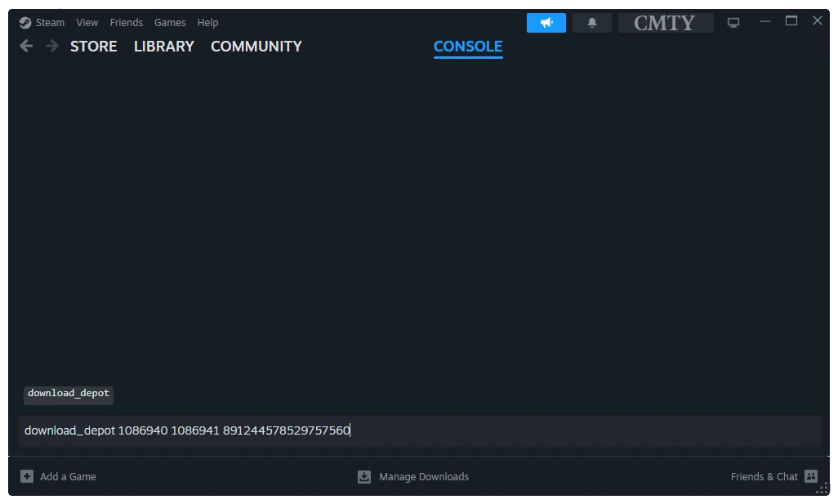Image resolution: width=838 pixels, height=504 pixels.
Task: Minimize the Steam window
Action: (x=765, y=21)
